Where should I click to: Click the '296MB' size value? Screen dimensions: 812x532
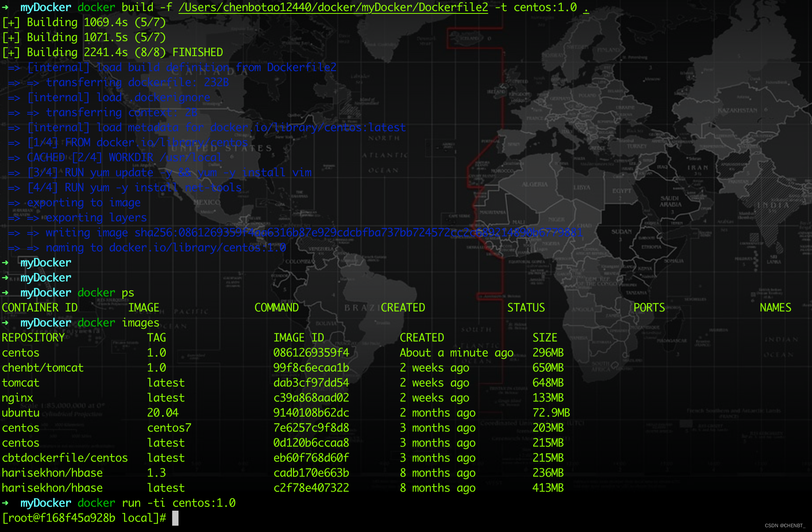coord(548,353)
